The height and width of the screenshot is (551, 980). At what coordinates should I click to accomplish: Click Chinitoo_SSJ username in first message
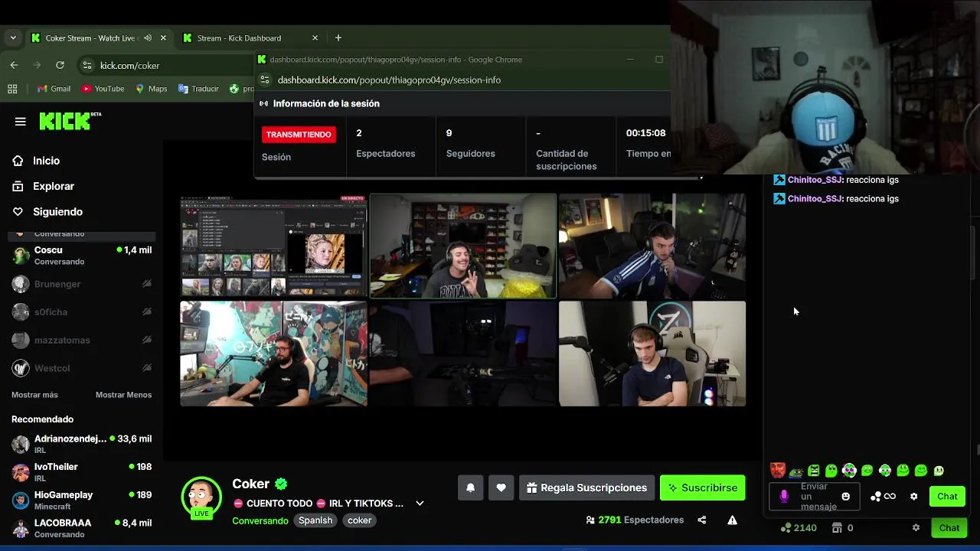[815, 180]
